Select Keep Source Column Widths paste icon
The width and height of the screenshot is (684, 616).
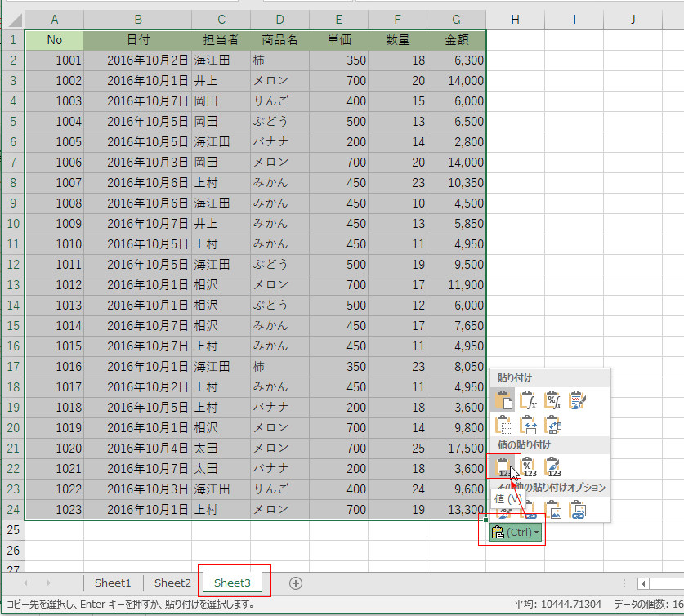529,425
